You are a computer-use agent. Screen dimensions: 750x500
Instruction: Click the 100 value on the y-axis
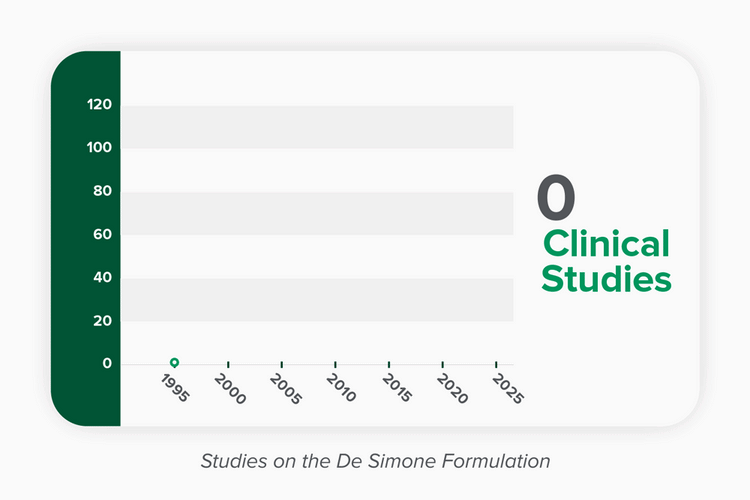click(x=98, y=148)
